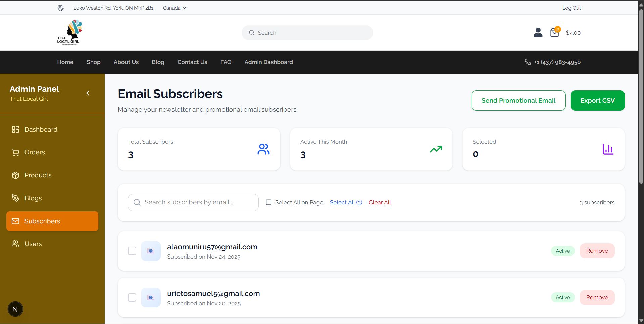Click the Clear All link

380,202
